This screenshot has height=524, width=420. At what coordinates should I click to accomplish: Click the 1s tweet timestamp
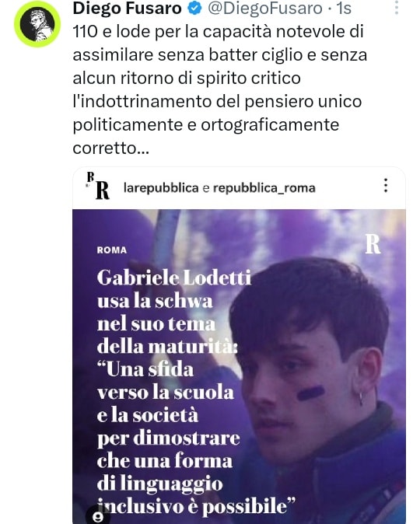(x=345, y=9)
